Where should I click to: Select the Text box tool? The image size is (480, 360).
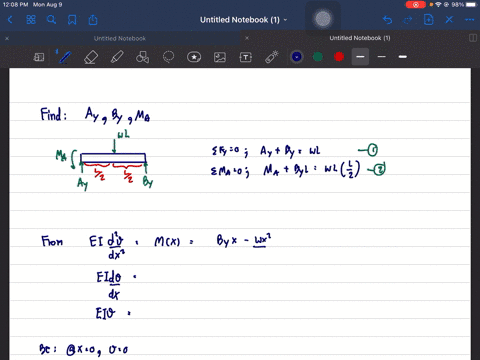(x=246, y=57)
